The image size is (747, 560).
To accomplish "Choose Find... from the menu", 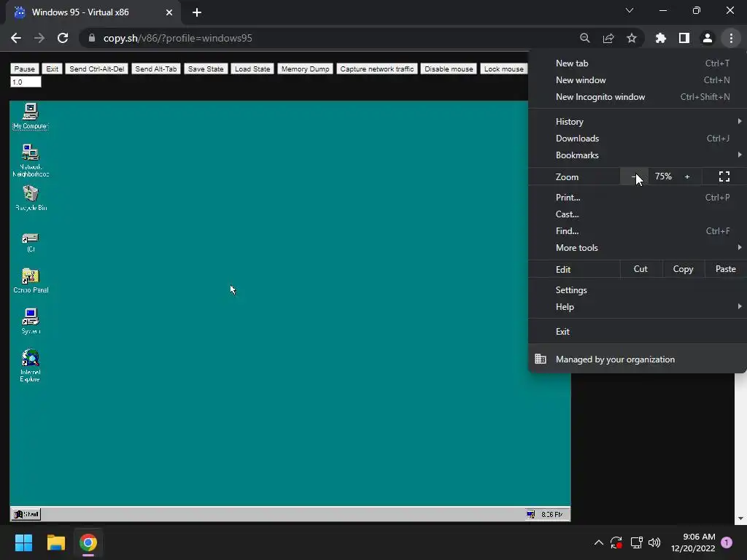I will coord(638,230).
